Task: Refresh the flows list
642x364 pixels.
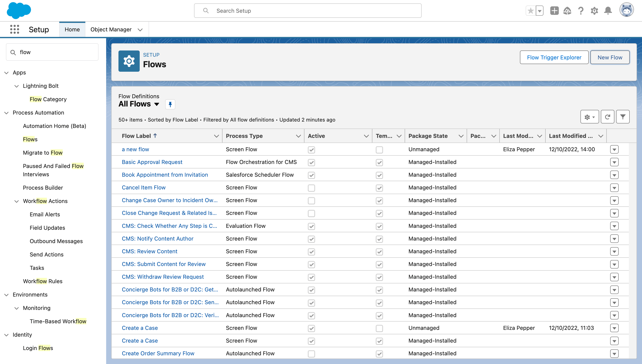Action: 607,117
